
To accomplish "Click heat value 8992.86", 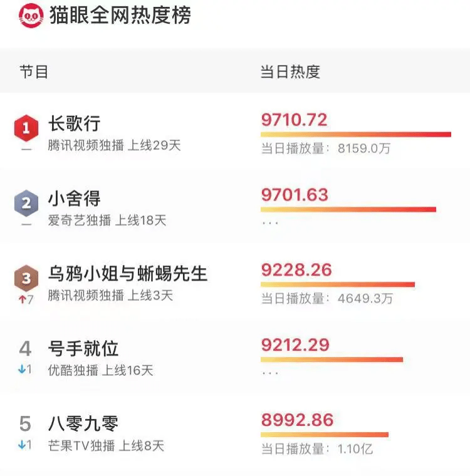I will coord(298,420).
